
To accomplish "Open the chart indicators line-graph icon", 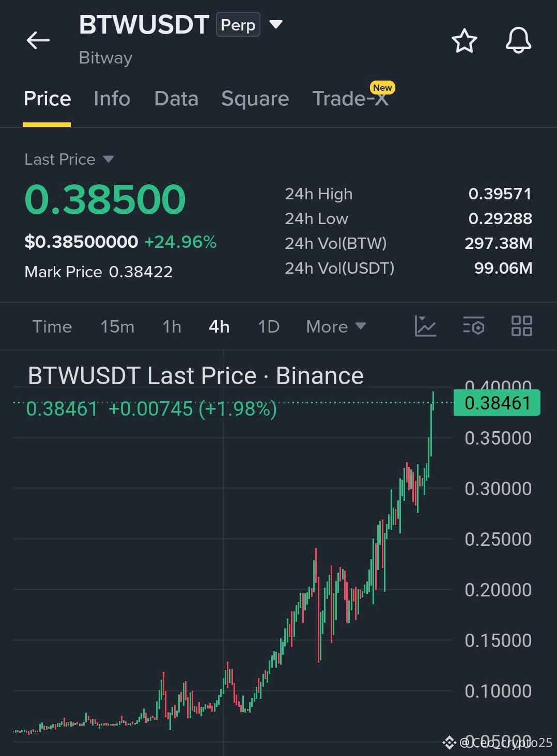I will click(425, 326).
